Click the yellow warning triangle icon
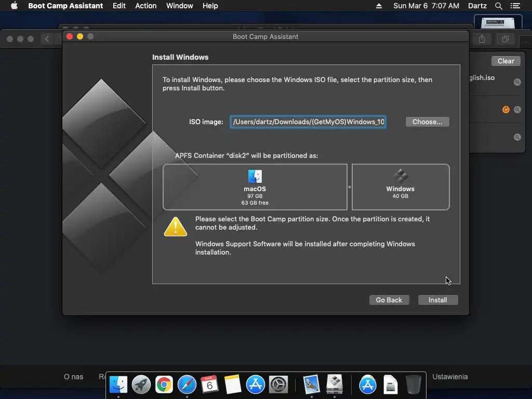 (x=176, y=227)
